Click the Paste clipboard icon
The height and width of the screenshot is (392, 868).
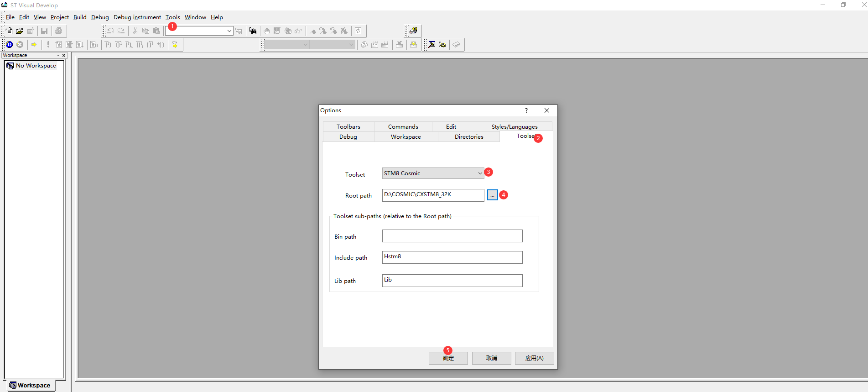[x=156, y=31]
